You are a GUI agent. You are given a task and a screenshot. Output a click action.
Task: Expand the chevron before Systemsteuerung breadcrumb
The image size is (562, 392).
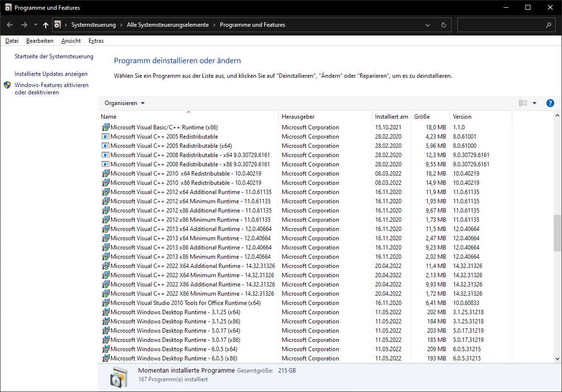click(x=66, y=25)
